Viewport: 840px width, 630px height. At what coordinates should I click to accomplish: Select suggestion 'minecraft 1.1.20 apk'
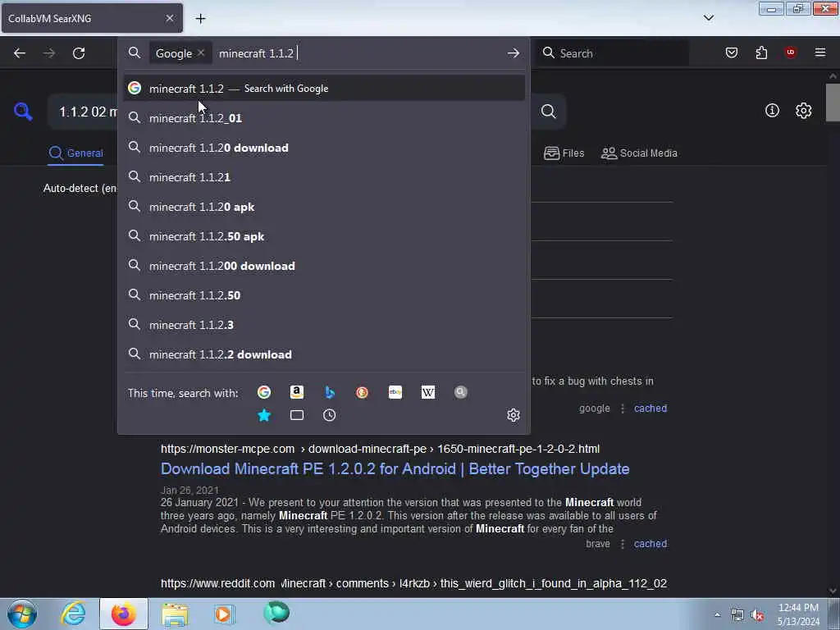[x=324, y=207]
